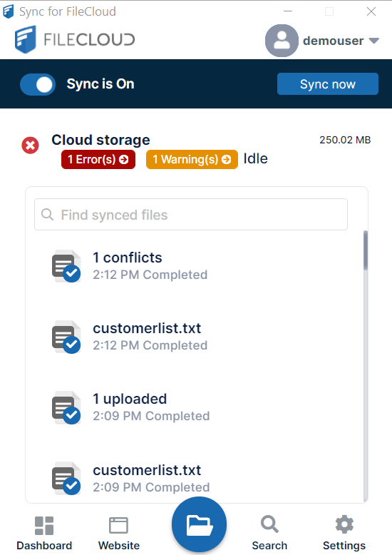The width and height of the screenshot is (392, 555).
Task: Expand the 1 Warning(s) badge
Action: pos(192,160)
